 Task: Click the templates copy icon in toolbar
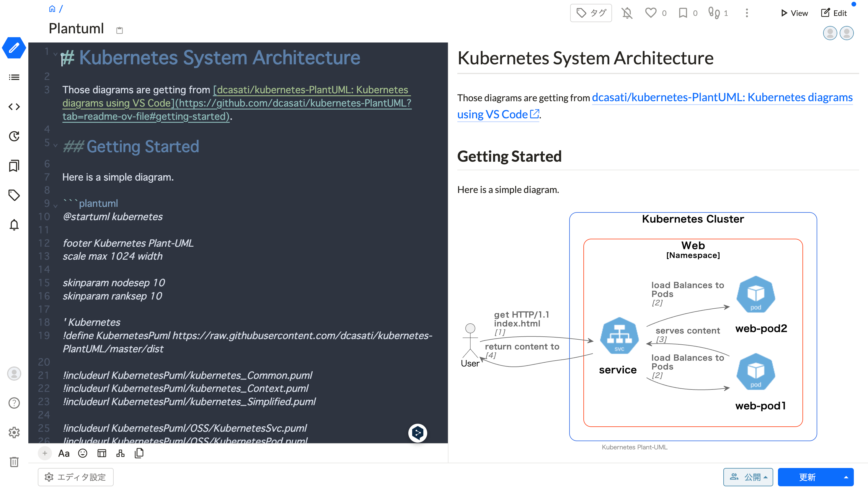[x=139, y=453]
